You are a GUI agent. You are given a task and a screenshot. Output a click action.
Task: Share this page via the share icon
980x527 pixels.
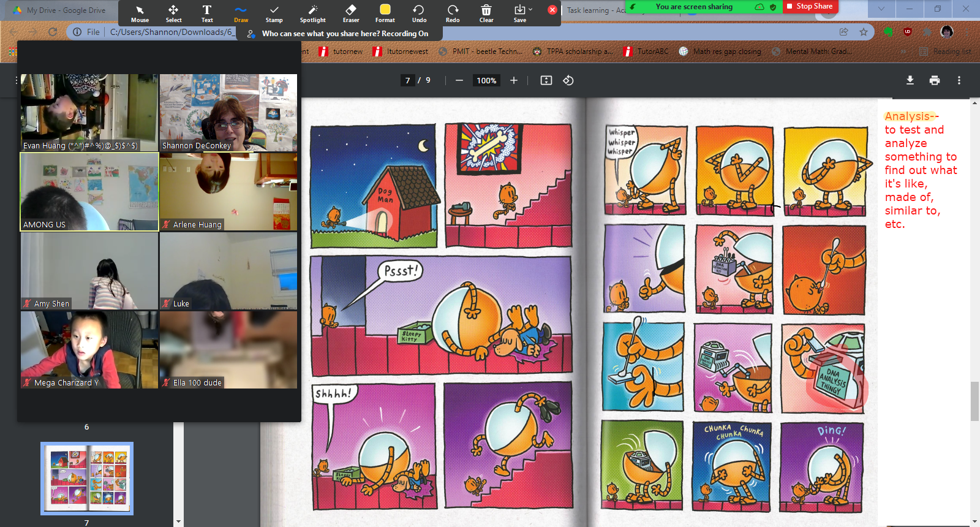point(843,32)
